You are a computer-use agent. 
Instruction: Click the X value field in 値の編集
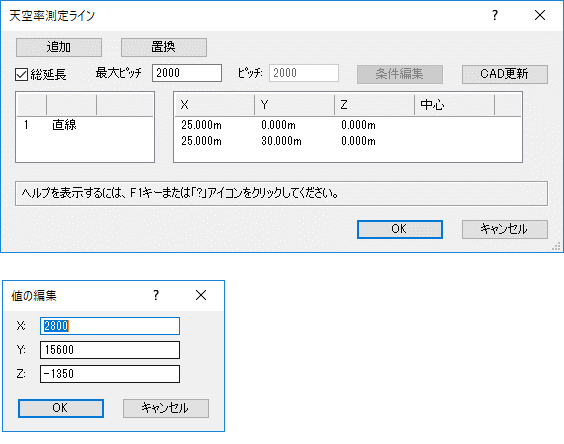click(110, 326)
